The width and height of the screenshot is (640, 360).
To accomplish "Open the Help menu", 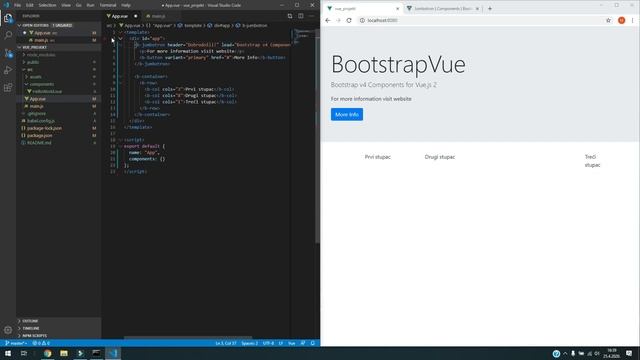I will [126, 5].
